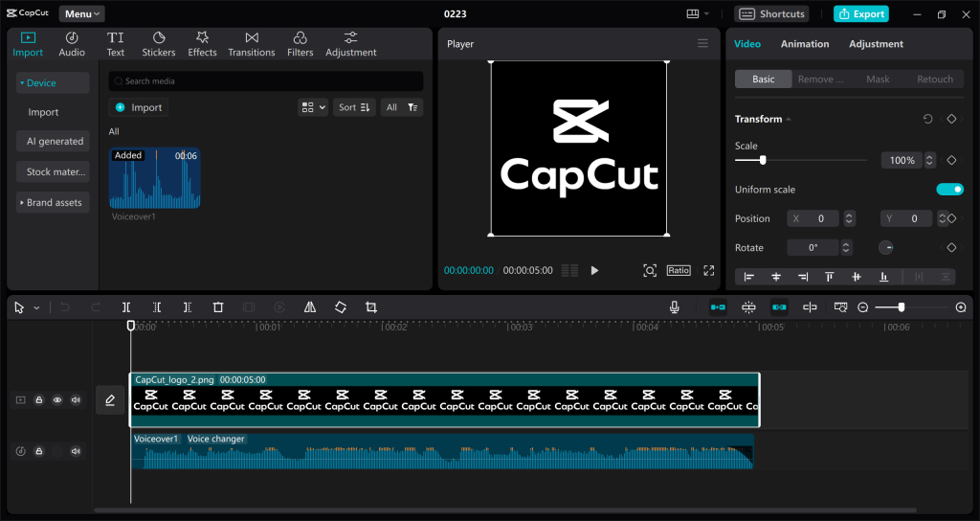Viewport: 980px width, 521px height.
Task: Open the top-left Adjustment media tab
Action: [x=350, y=44]
